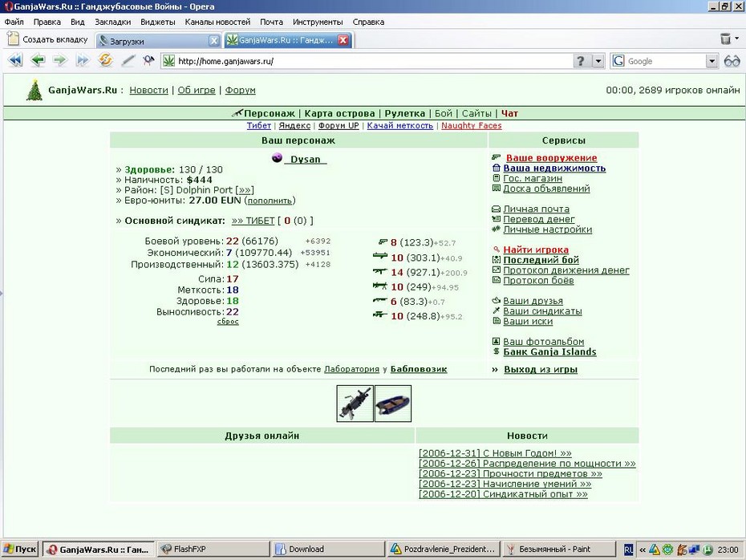The height and width of the screenshot is (560, 746).
Task: Switch to Безымянный - Paint in the taskbar
Action: [558, 549]
